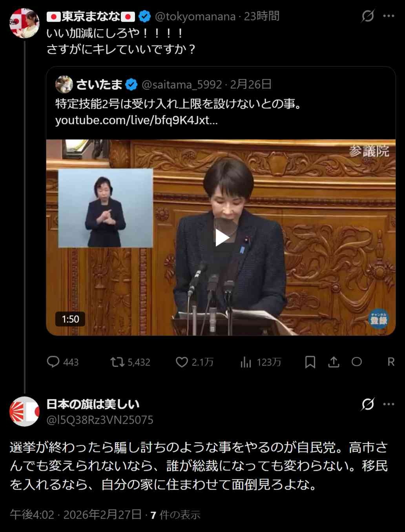Click the Grok icon on the reply tweet

click(x=368, y=404)
